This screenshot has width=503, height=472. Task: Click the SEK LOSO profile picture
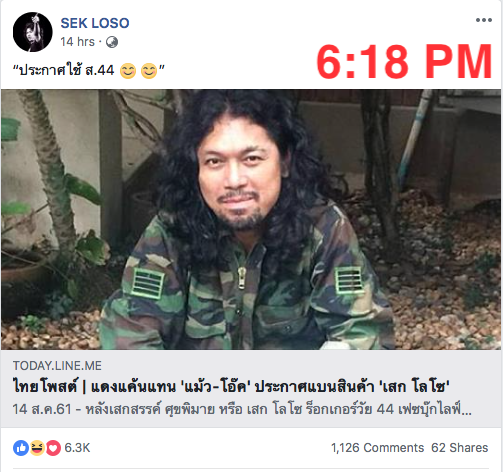(33, 32)
